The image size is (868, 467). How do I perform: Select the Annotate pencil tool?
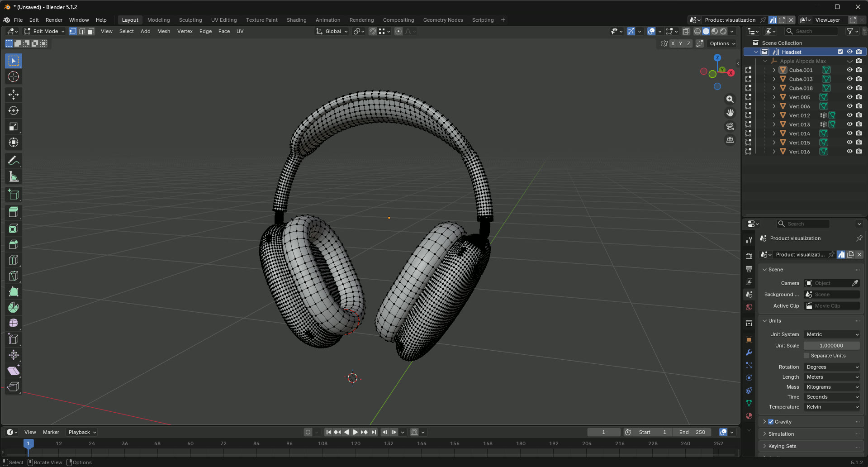[x=14, y=161]
